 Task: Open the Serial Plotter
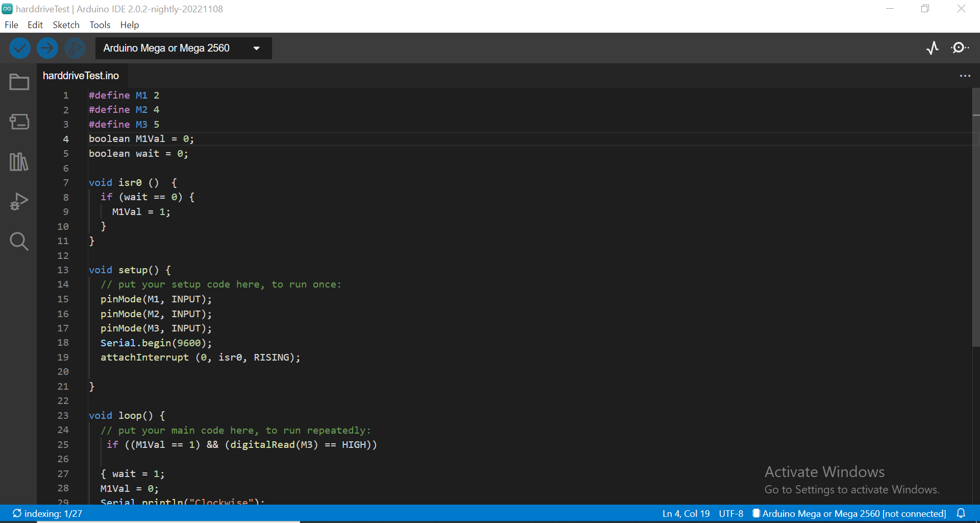tap(933, 48)
